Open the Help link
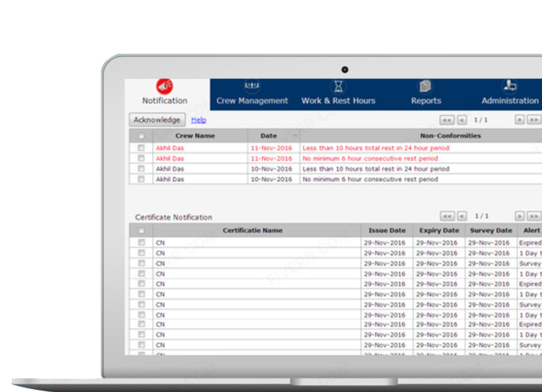The image size is (542, 392). coord(199,120)
